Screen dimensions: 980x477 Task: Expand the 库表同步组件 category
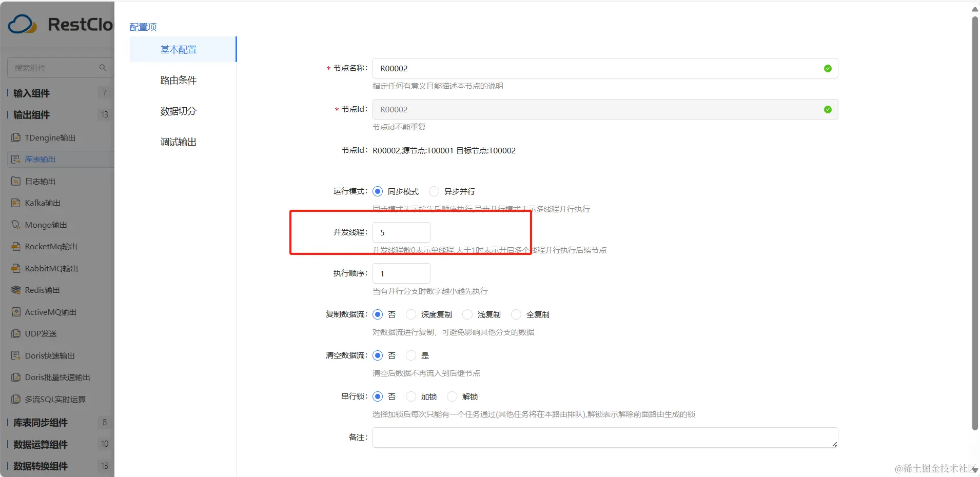[x=41, y=423]
